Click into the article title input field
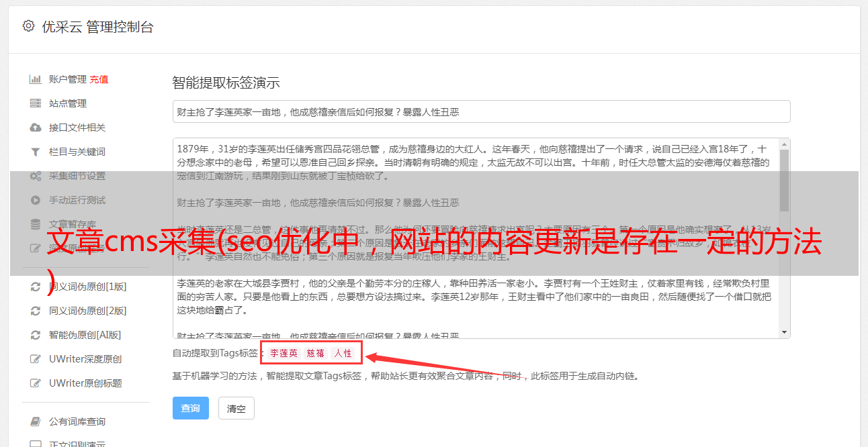The height and width of the screenshot is (447, 868). [x=481, y=111]
